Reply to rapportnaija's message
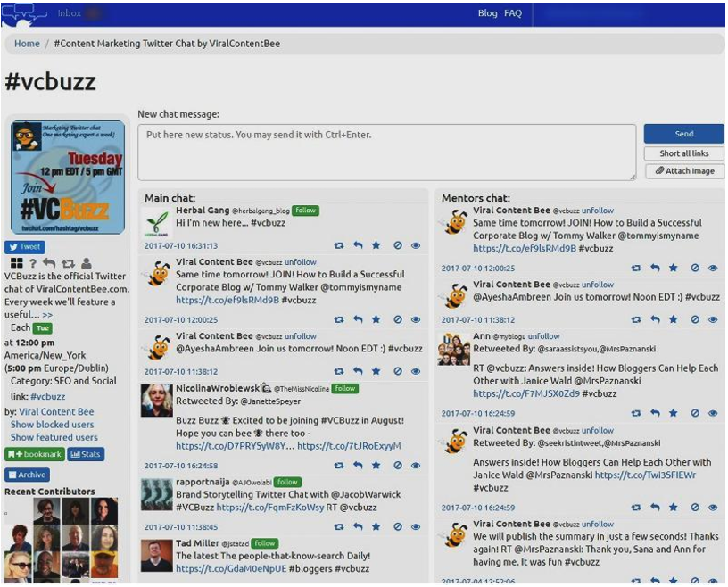This screenshot has height=587, width=728. 358,526
